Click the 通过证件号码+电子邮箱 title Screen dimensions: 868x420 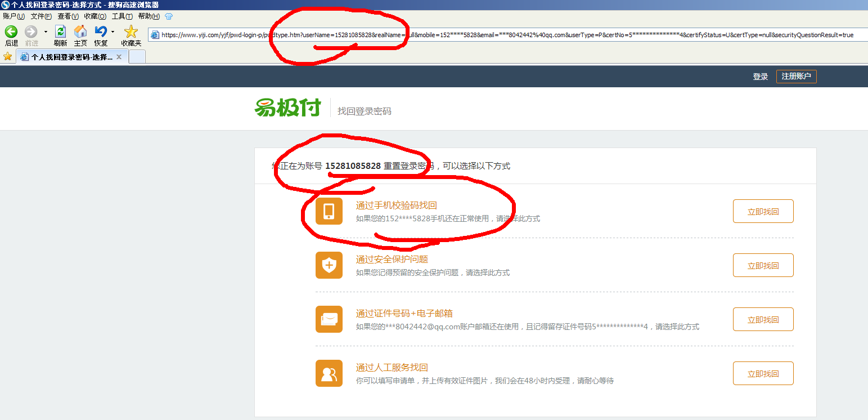[x=404, y=314]
